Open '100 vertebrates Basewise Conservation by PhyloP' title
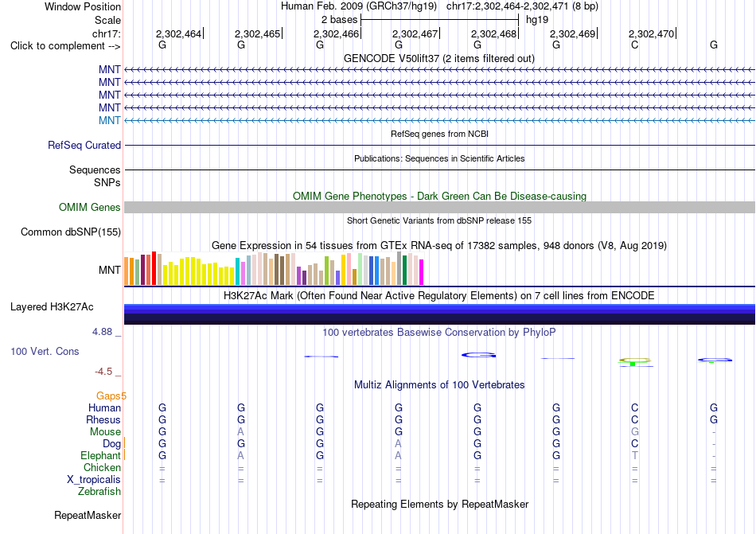The image size is (756, 534). (x=439, y=332)
